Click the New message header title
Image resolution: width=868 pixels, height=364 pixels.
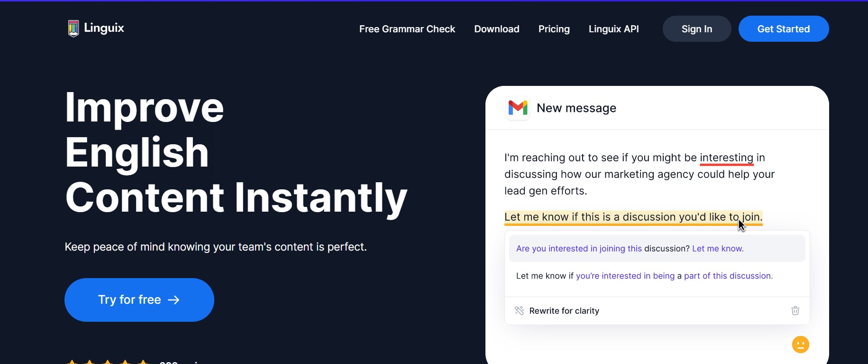[576, 108]
